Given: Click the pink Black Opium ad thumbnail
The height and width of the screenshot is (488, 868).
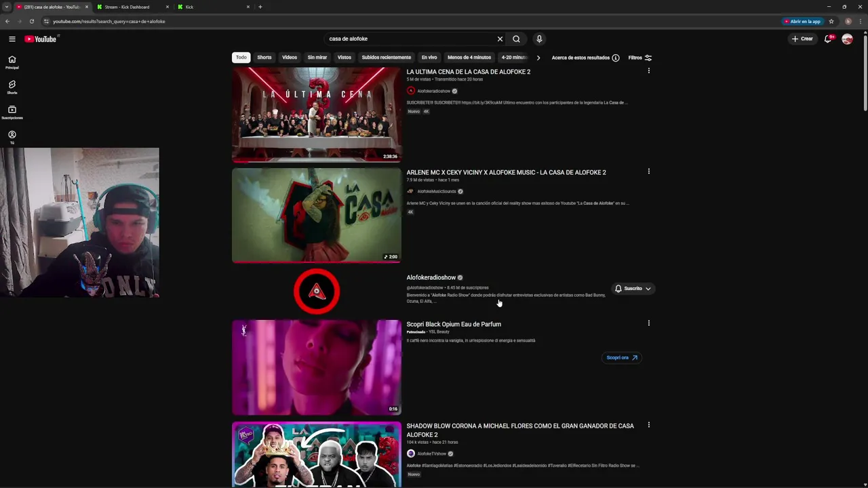Looking at the screenshot, I should [x=317, y=367].
